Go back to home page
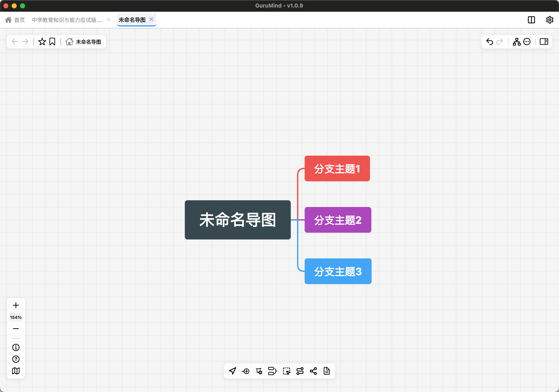Screen dimensions: 559x392 coord(15,20)
